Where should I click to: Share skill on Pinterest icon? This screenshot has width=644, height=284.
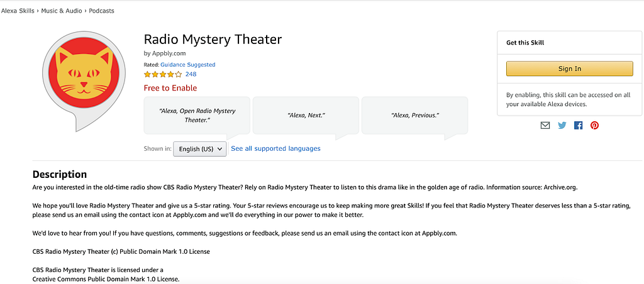[594, 126]
